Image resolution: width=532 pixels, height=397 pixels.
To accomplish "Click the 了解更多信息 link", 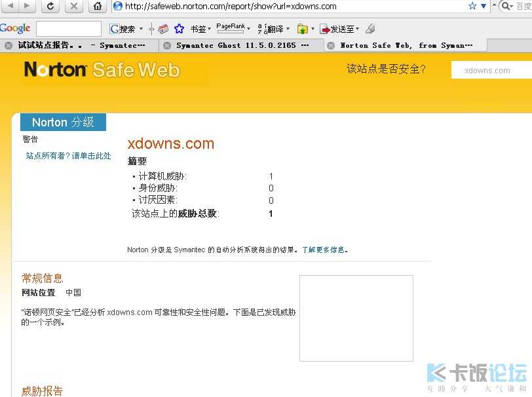I will coord(324,250).
